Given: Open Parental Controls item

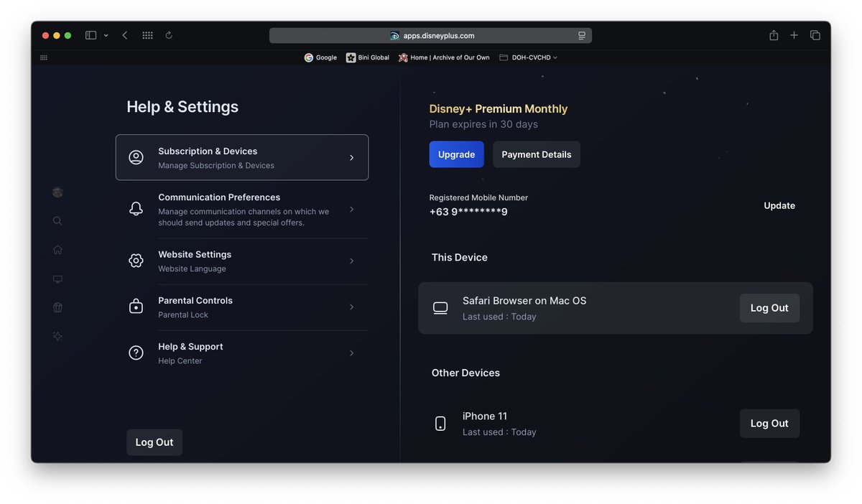Looking at the screenshot, I should point(242,307).
